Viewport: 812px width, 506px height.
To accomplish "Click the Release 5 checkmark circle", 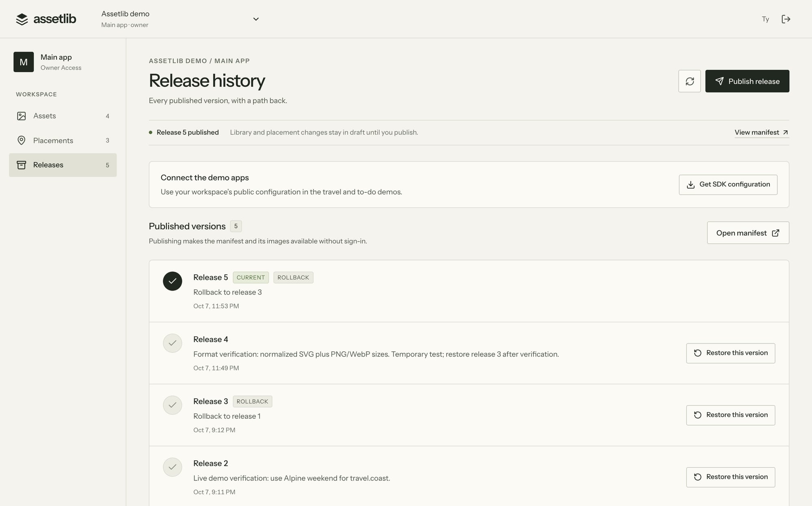I will tap(173, 281).
